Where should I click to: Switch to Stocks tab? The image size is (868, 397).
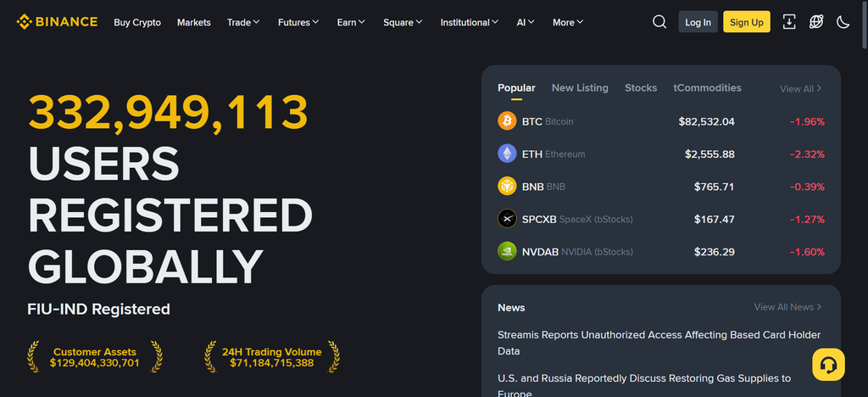pyautogui.click(x=641, y=87)
